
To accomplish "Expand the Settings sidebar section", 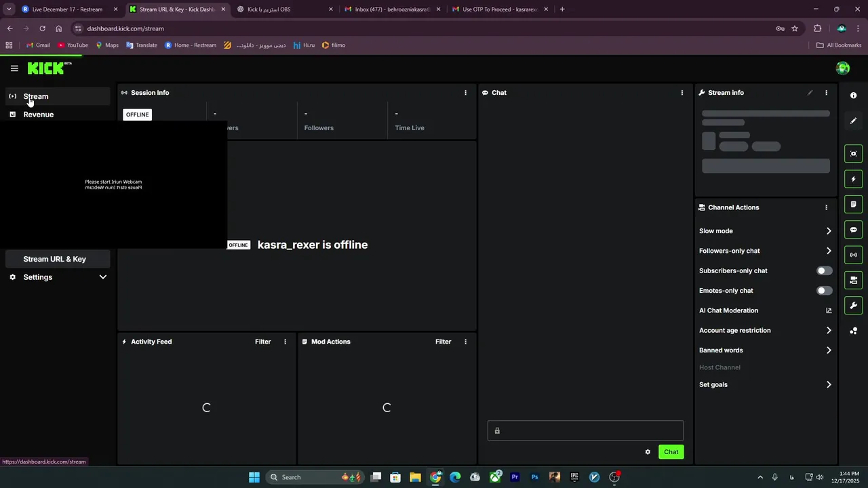I will [x=58, y=277].
